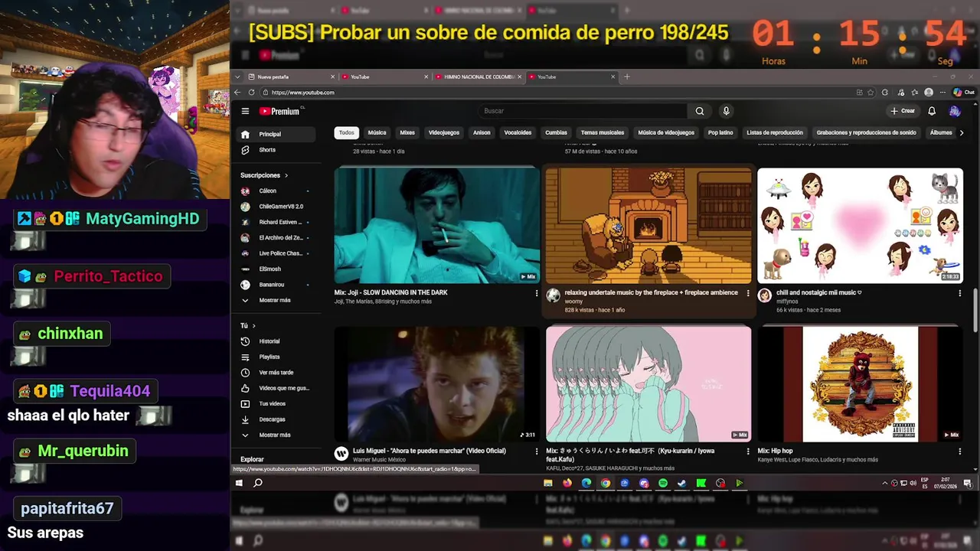Click the YouTube Buscar search field
The height and width of the screenshot is (551, 980).
[583, 111]
